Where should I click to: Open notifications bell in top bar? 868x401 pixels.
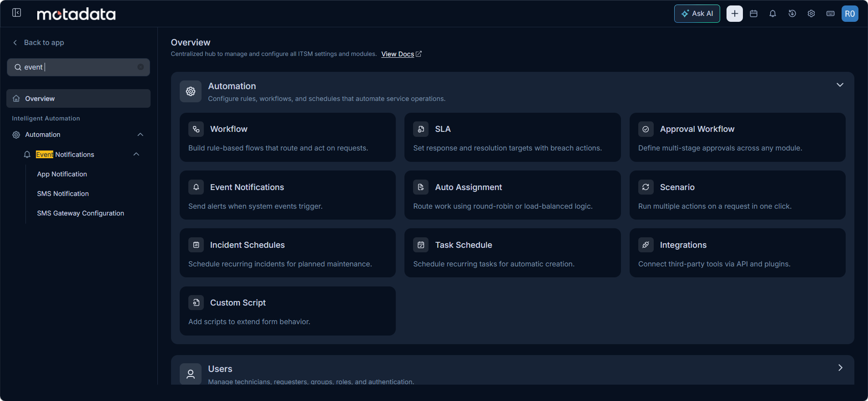(772, 14)
